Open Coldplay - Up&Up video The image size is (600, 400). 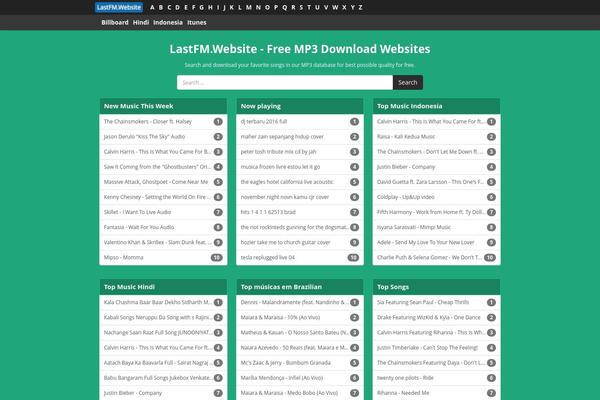[406, 197]
